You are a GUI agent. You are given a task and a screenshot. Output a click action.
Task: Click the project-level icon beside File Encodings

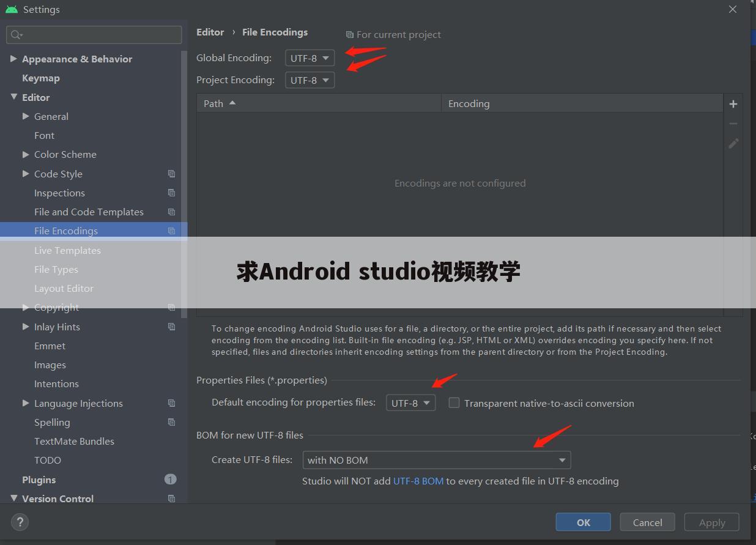coord(171,231)
